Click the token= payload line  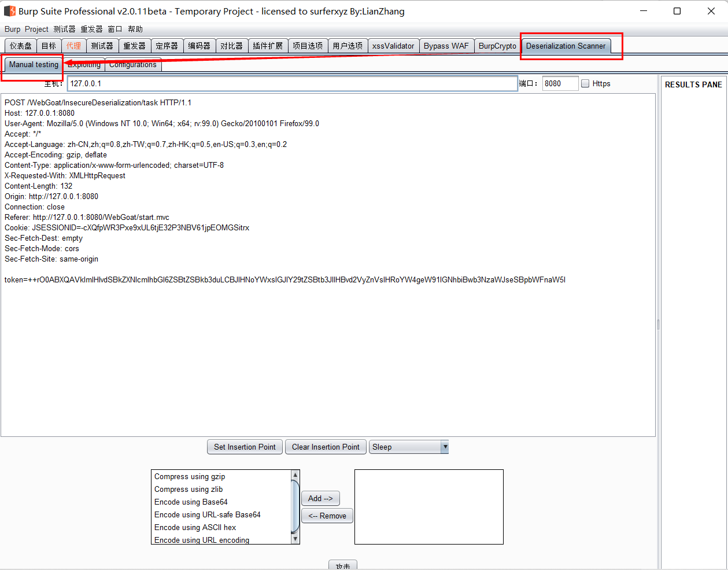[x=285, y=280]
